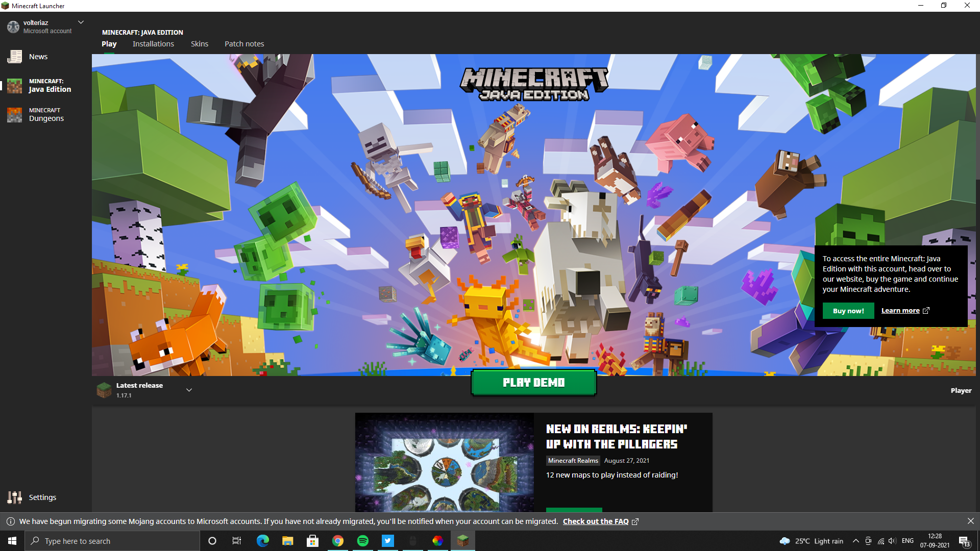
Task: Dismiss the Mojang migration notification banner
Action: pos(970,521)
